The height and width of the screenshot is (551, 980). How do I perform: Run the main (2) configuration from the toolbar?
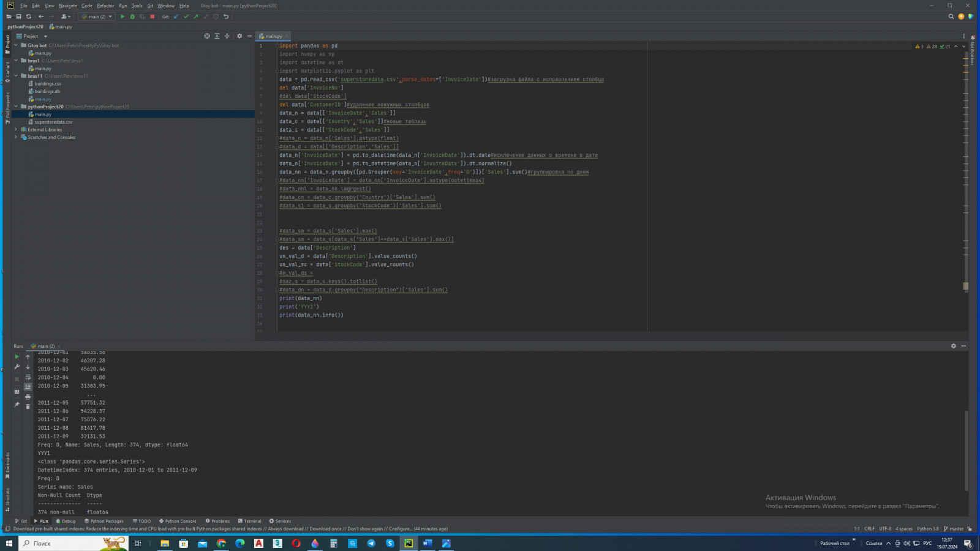pos(123,17)
